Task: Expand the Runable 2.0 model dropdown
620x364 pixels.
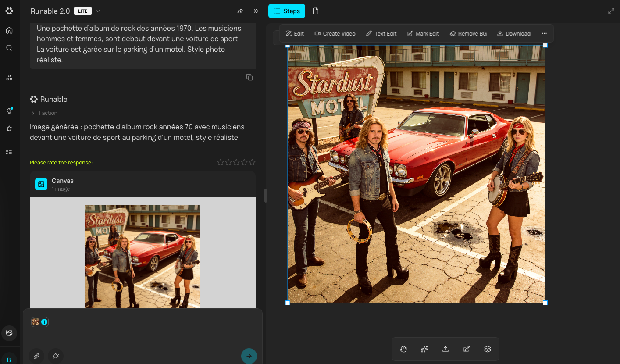Action: tap(98, 11)
